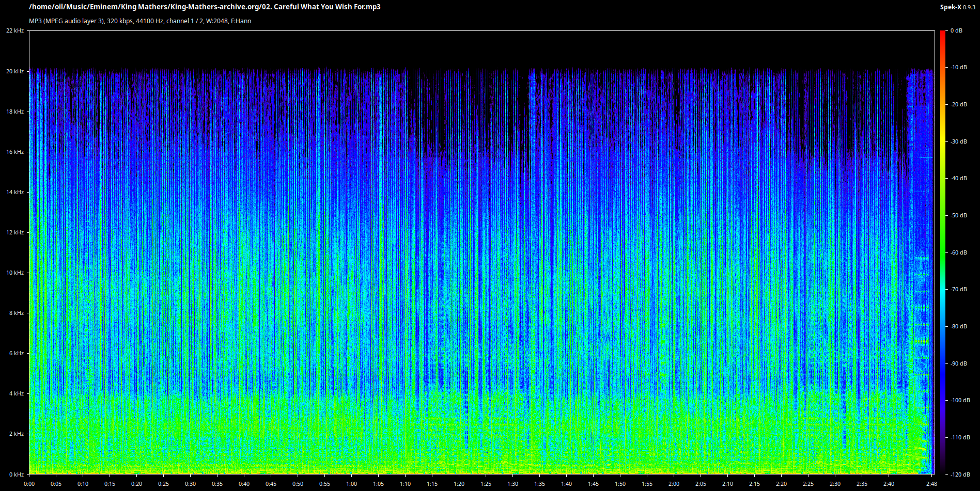Click the 0:00 start time label
This screenshot has width=980, height=491.
pyautogui.click(x=29, y=484)
